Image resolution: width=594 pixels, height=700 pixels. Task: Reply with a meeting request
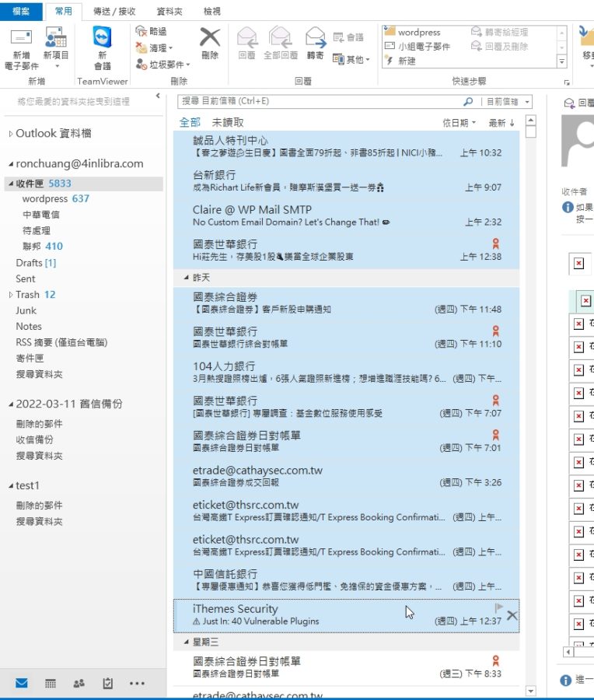point(348,37)
